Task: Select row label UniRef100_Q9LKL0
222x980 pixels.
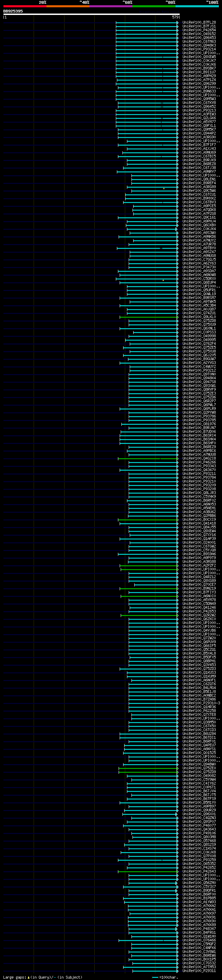Action: [199, 317]
